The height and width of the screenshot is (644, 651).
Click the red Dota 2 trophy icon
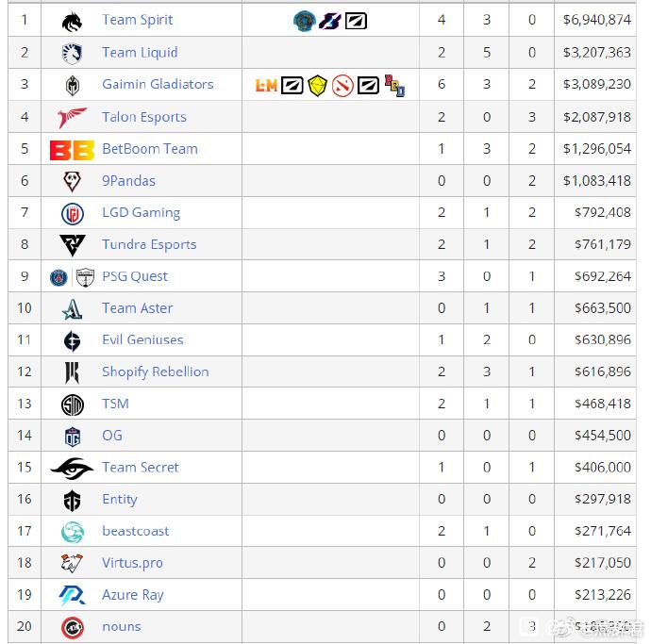342,86
